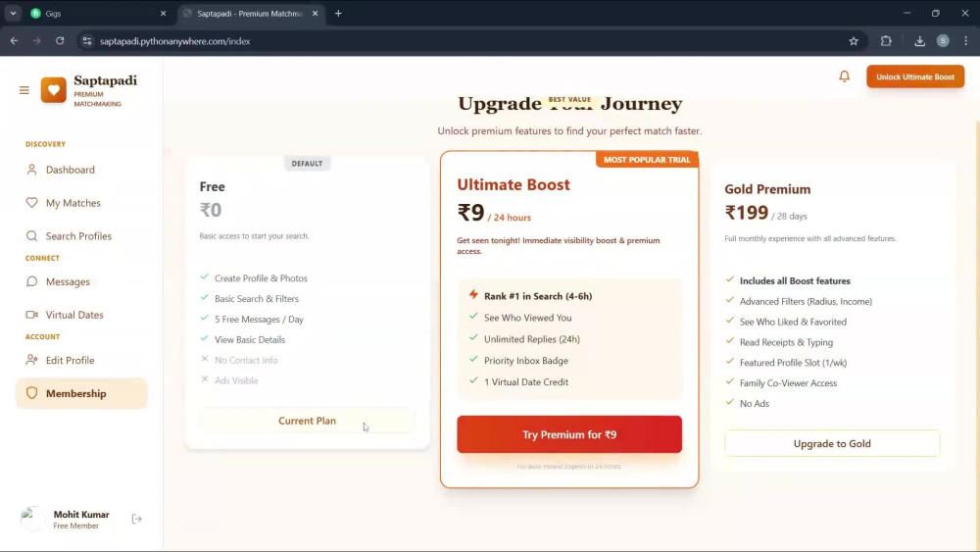Close the Gigs tab

point(163,13)
